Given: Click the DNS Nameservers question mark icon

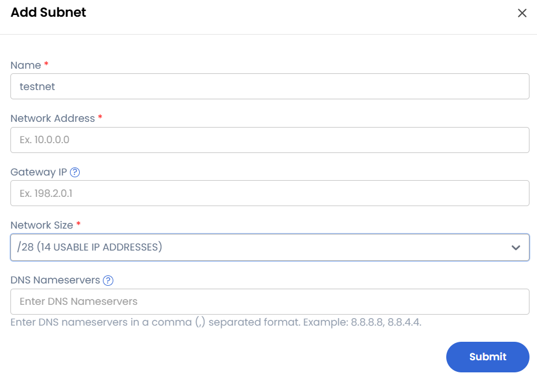Looking at the screenshot, I should click(x=109, y=281).
